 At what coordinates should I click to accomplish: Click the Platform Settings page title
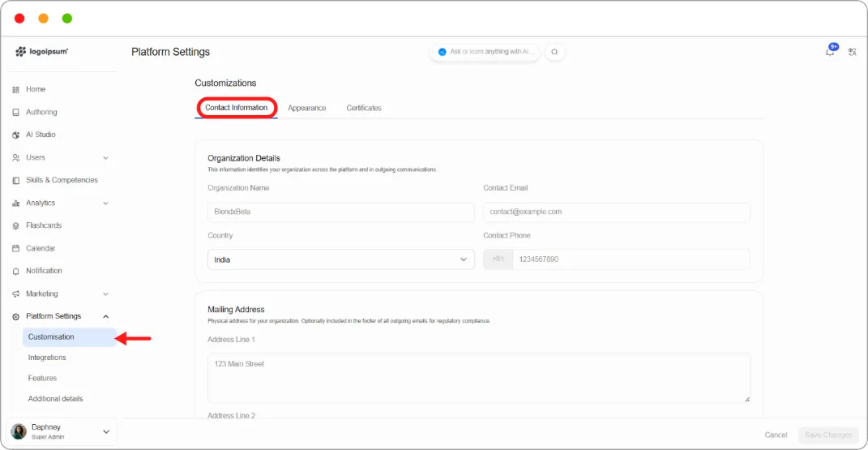[x=170, y=52]
